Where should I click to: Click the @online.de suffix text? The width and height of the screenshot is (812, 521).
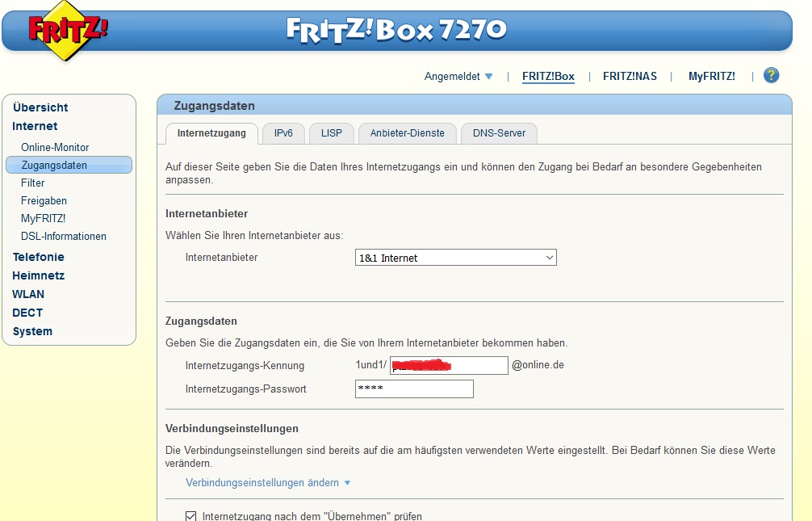pos(538,365)
